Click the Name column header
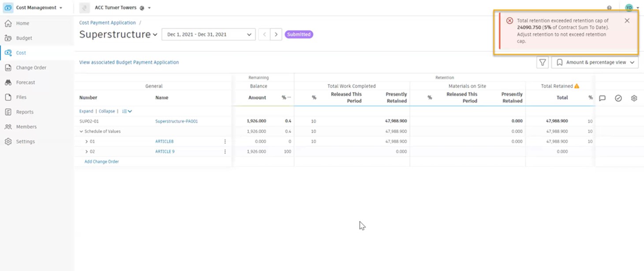Screen dimensions: 644x271 (162, 98)
